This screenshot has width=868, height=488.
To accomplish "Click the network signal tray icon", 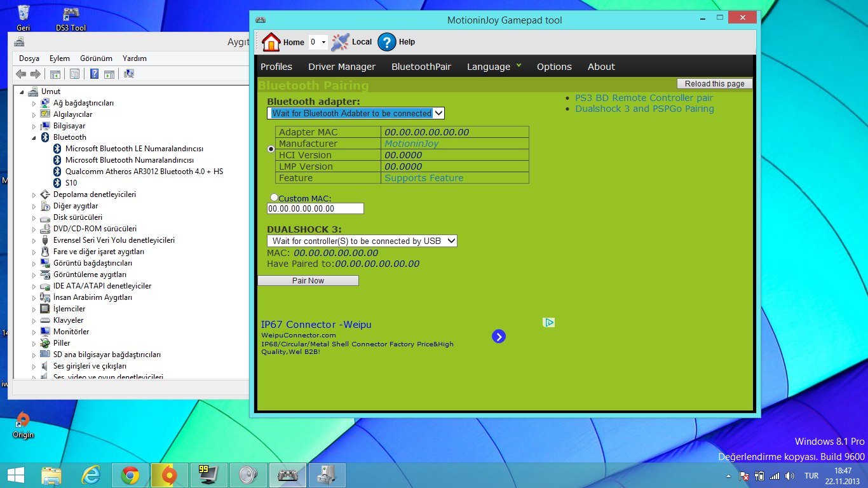I will [x=775, y=476].
